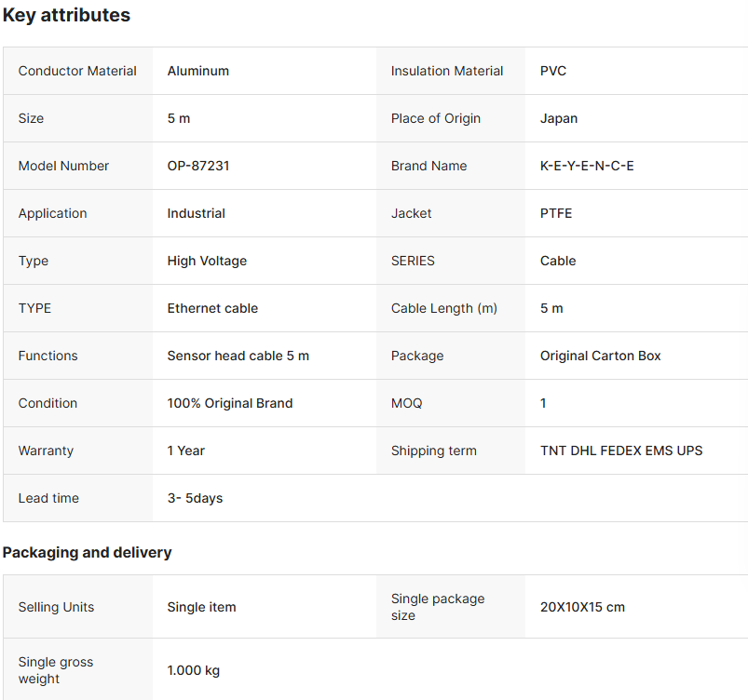748x700 pixels.
Task: Click the Original Carton Box package value
Action: coord(601,356)
